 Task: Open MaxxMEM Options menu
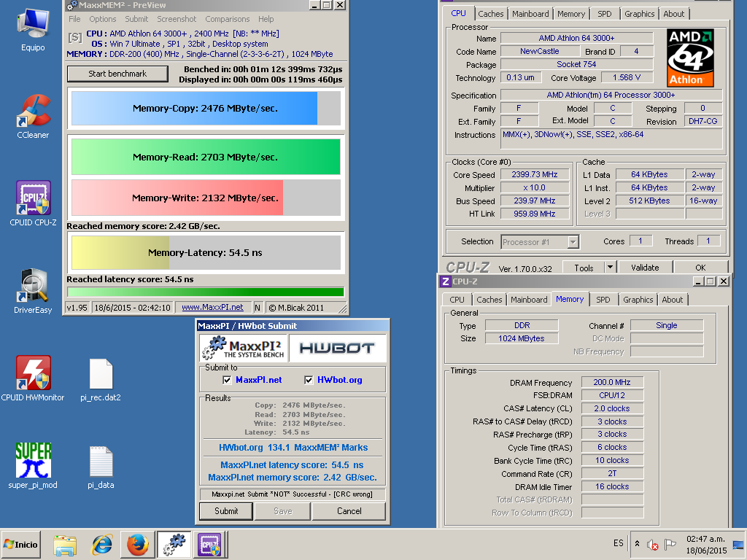(102, 19)
